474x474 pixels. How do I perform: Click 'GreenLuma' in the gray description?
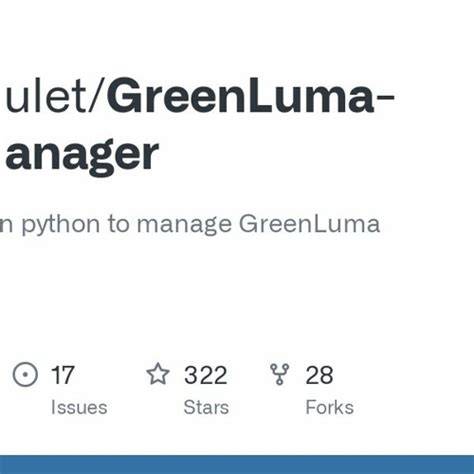point(309,224)
